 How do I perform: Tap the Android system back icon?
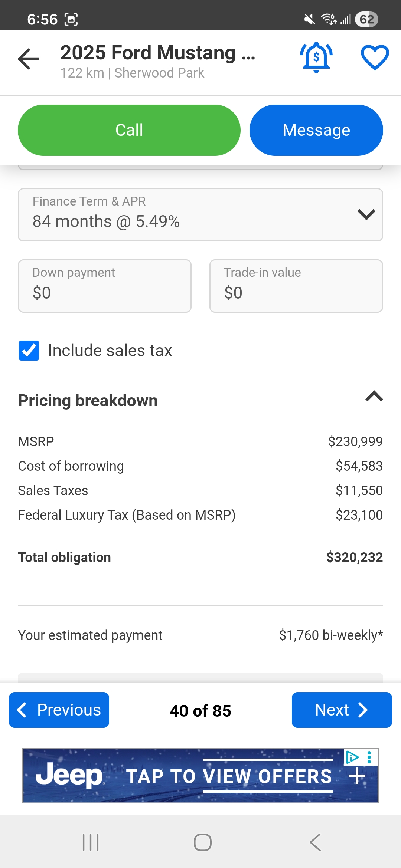tap(315, 842)
